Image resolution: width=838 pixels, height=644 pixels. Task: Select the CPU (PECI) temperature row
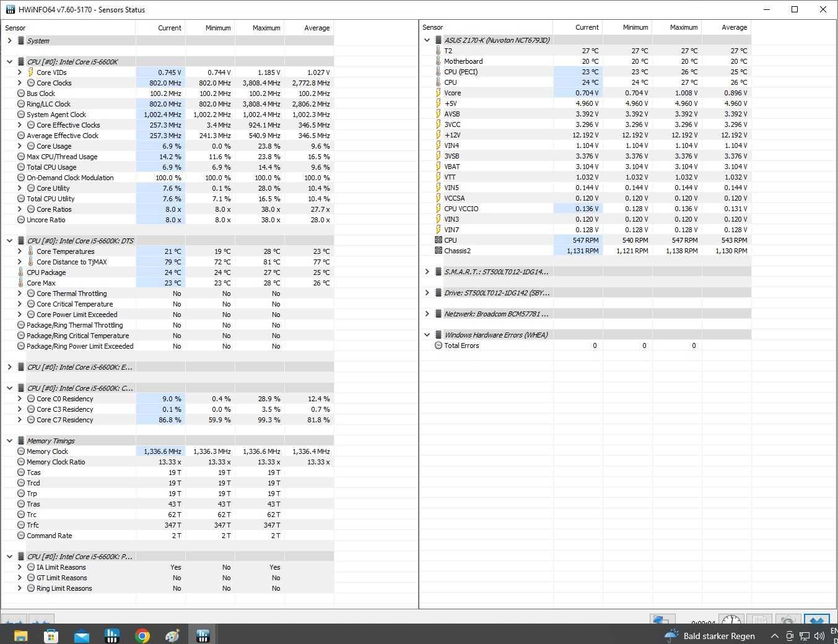coord(585,72)
